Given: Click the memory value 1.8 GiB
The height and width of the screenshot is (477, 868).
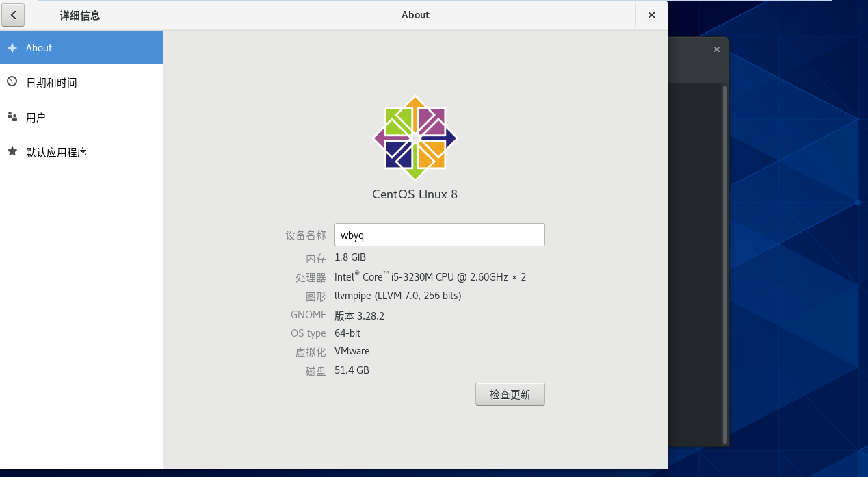Looking at the screenshot, I should [x=350, y=257].
